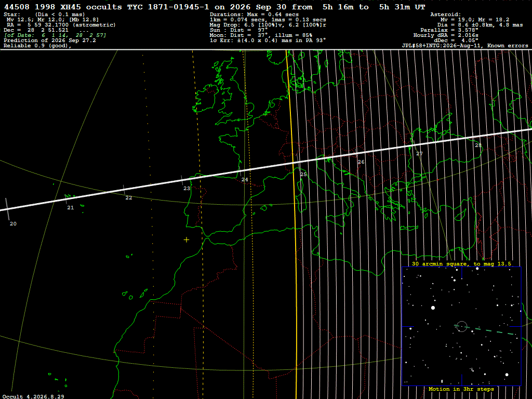Click the "30 arcmin square" chart caption
532x399 pixels.
click(461, 263)
